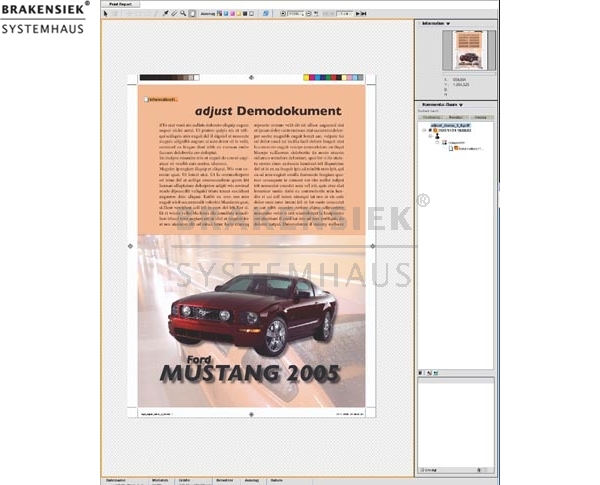Open the Proof Report tab
The image size is (600, 485).
[121, 4]
